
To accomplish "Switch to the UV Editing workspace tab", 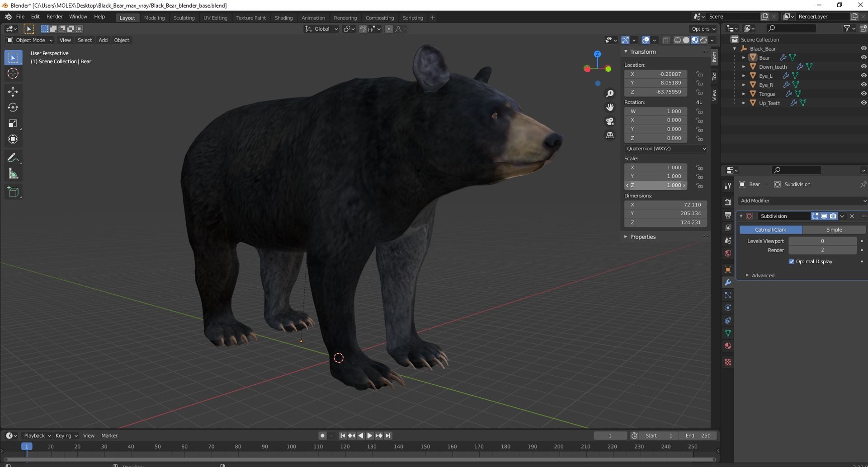I will 215,18.
